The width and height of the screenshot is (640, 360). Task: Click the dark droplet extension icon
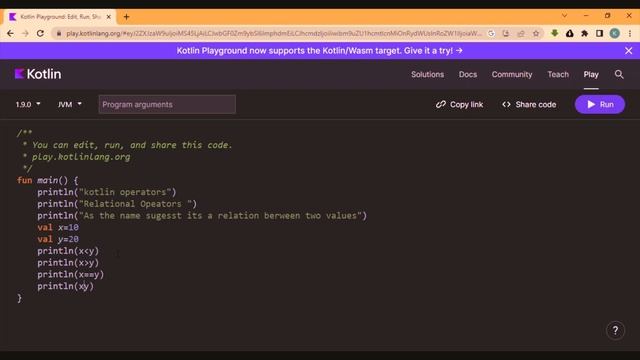(x=569, y=33)
